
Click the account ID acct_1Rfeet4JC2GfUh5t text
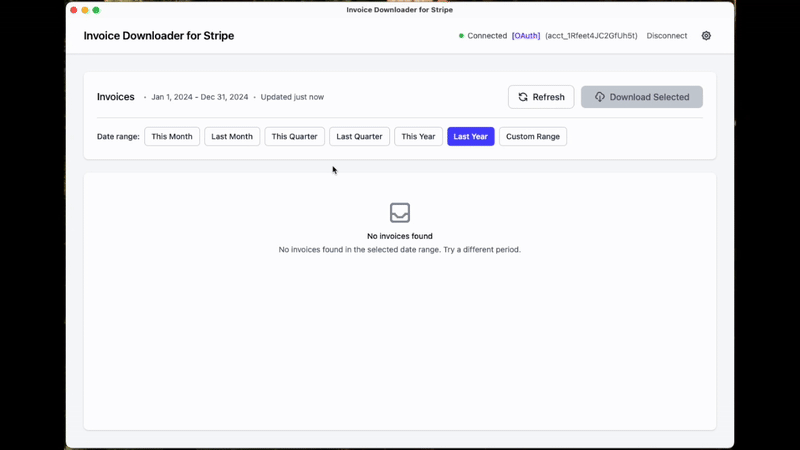point(591,36)
